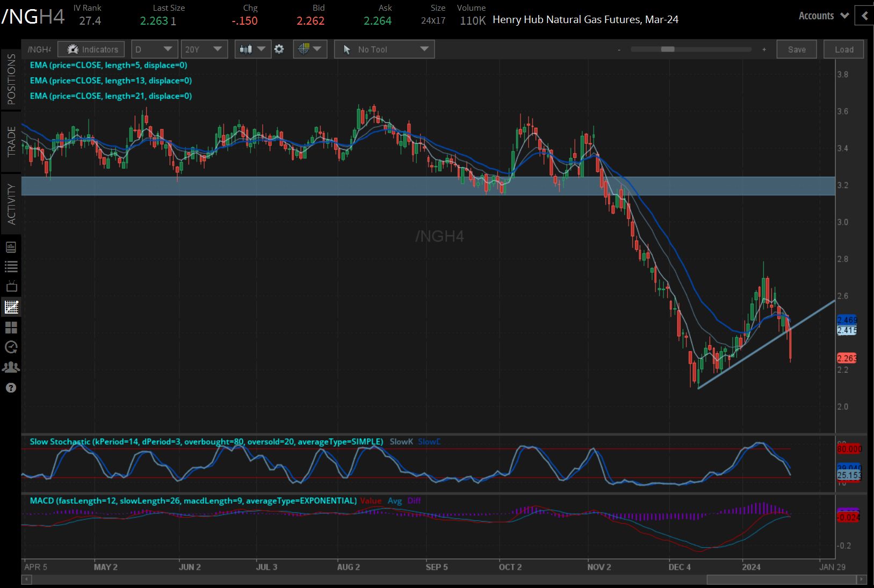Open the No Tool drawing dropdown

tap(384, 49)
